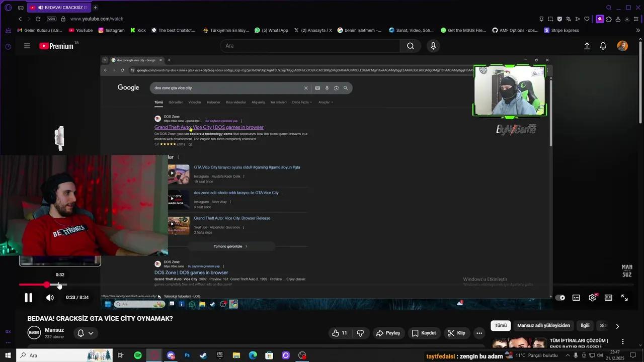Screen dimensions: 644x362
Task: Click the address bar URL youtube.com/watch
Action: pyautogui.click(x=97, y=19)
